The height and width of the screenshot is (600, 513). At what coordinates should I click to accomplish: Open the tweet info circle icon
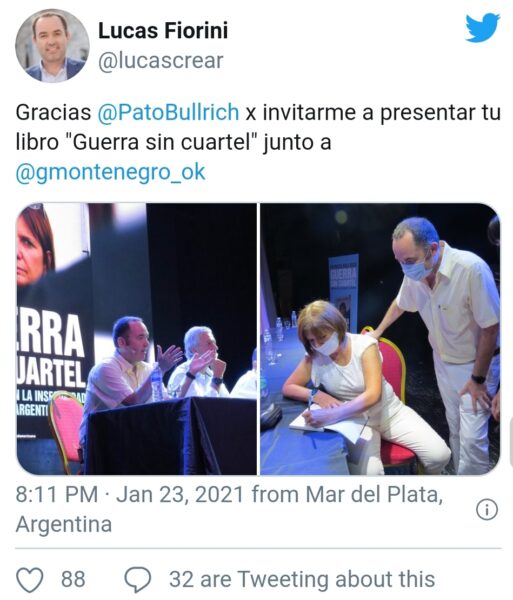[x=487, y=510]
